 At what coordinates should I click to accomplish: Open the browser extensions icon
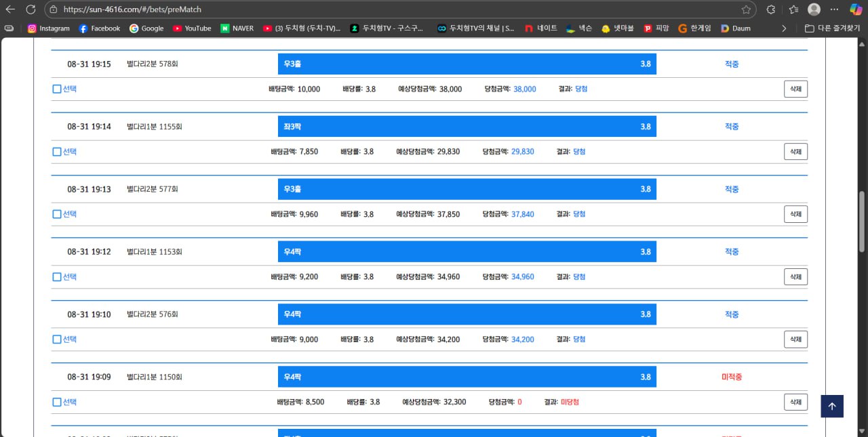click(x=771, y=9)
